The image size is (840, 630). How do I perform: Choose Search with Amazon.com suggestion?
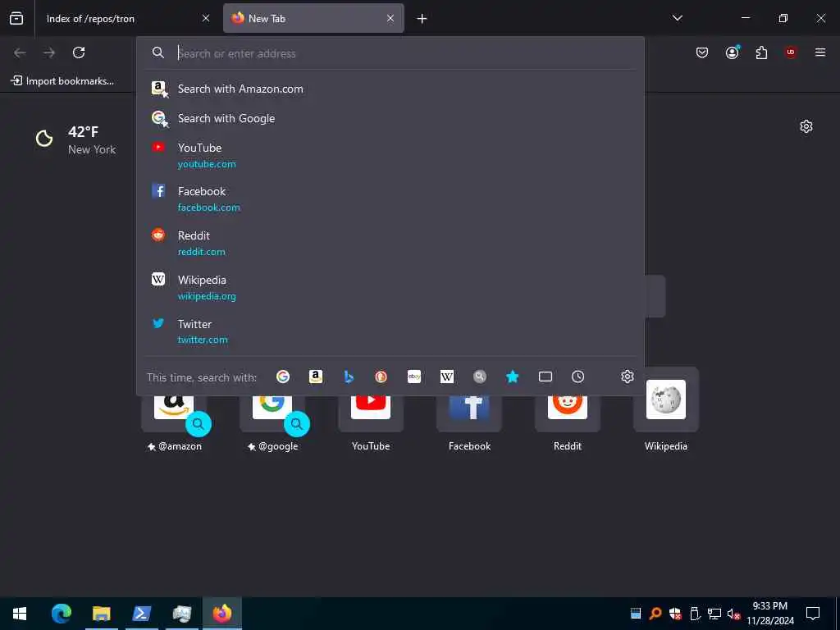click(390, 89)
